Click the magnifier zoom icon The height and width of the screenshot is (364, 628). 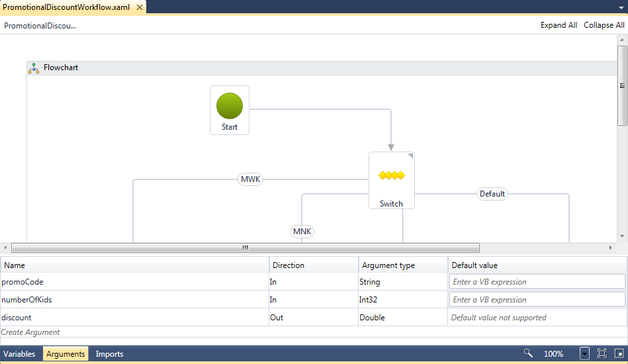528,353
